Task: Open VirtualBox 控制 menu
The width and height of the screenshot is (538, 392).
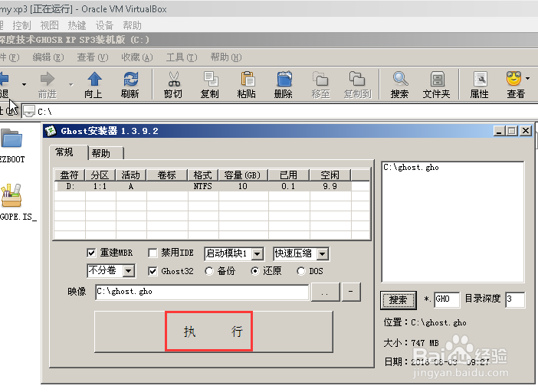Action: pos(21,25)
